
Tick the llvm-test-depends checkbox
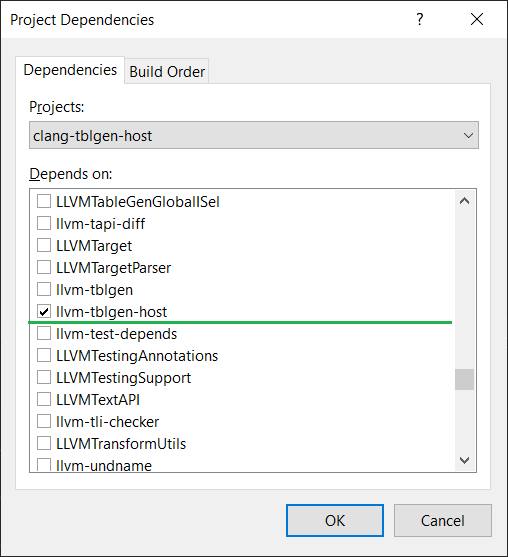[x=44, y=334]
